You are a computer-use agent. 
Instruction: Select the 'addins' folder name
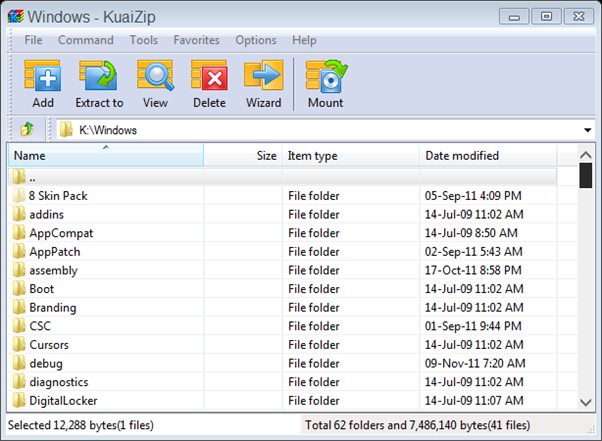tap(46, 214)
